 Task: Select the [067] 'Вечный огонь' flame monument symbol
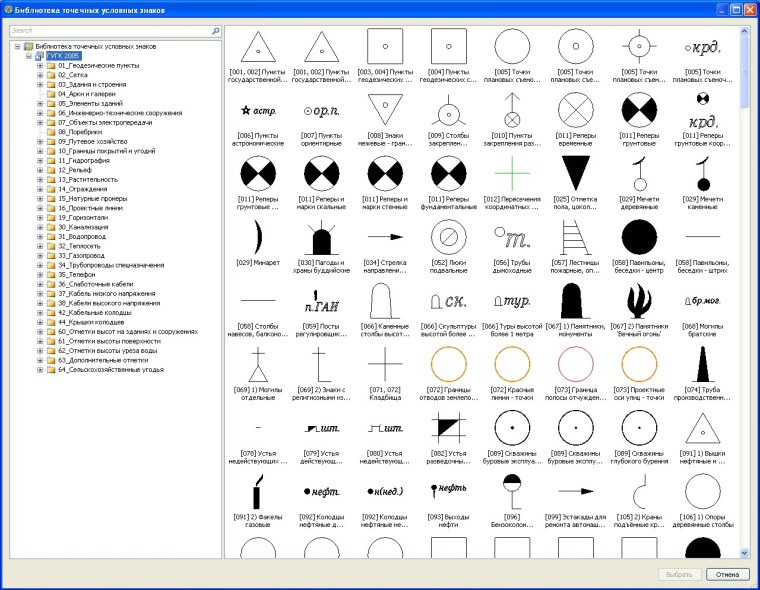(x=638, y=300)
